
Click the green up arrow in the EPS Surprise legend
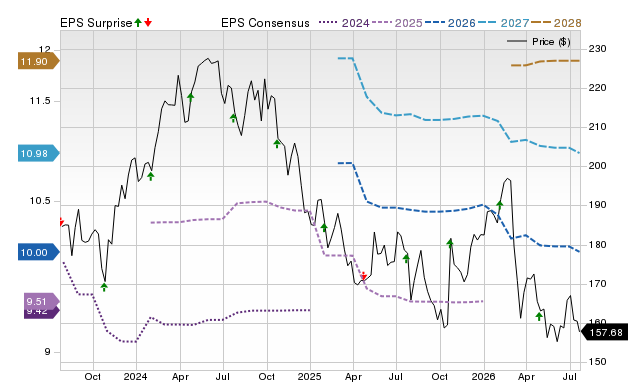(x=138, y=22)
